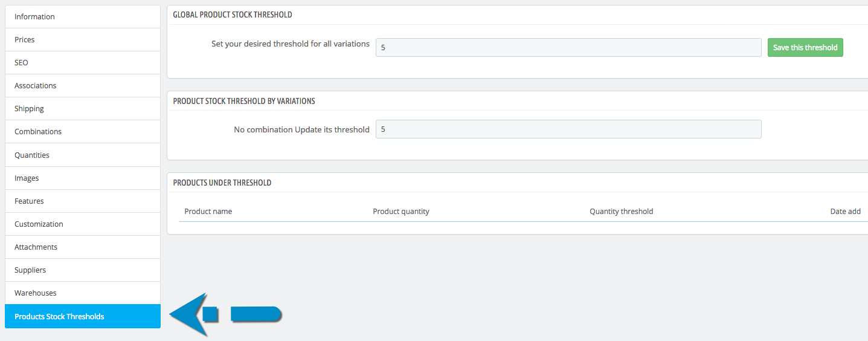Click the No combination threshold input field
This screenshot has width=868, height=341.
[568, 129]
